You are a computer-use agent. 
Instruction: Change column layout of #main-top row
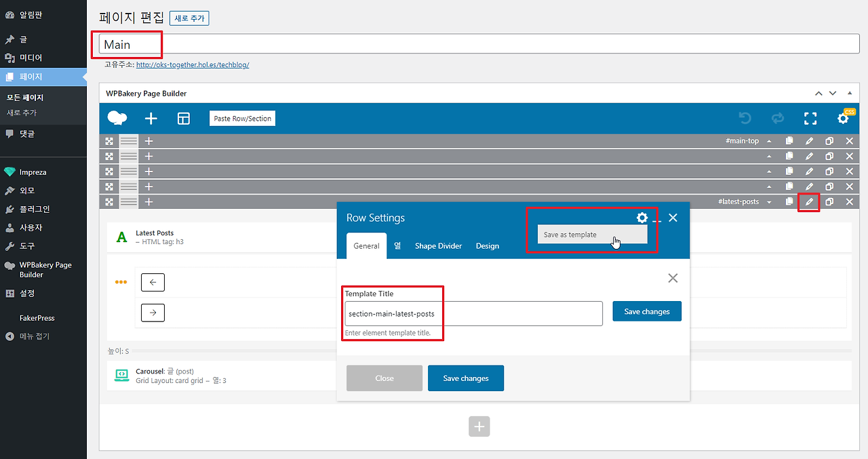[x=129, y=141]
